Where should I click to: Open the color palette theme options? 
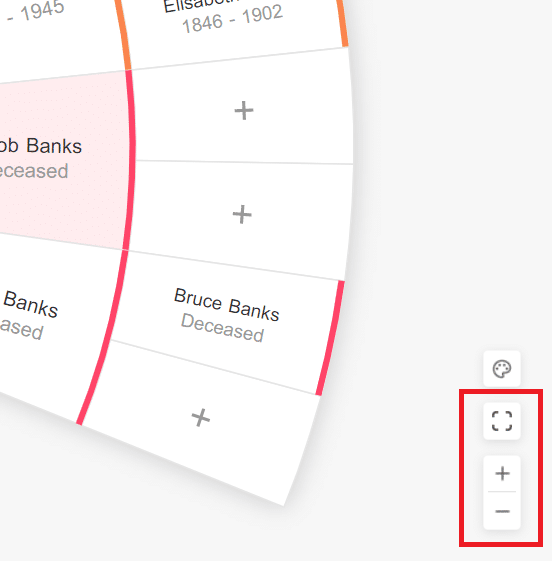tap(502, 369)
